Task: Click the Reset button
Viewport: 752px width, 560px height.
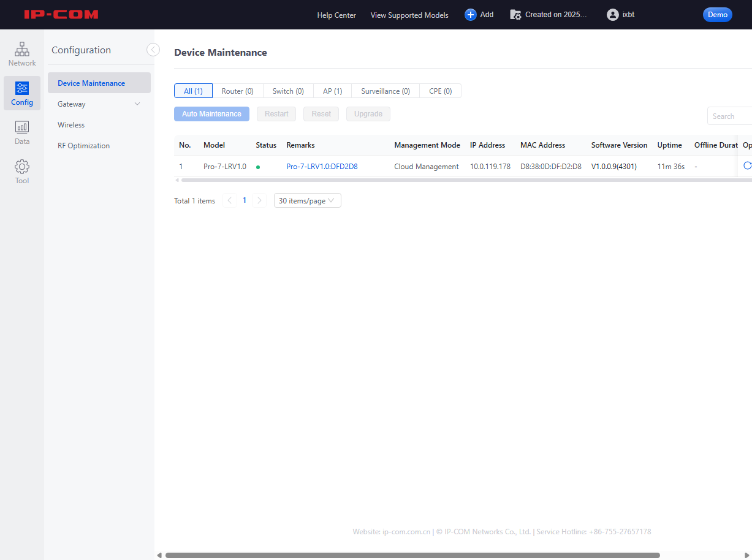Action: [321, 114]
